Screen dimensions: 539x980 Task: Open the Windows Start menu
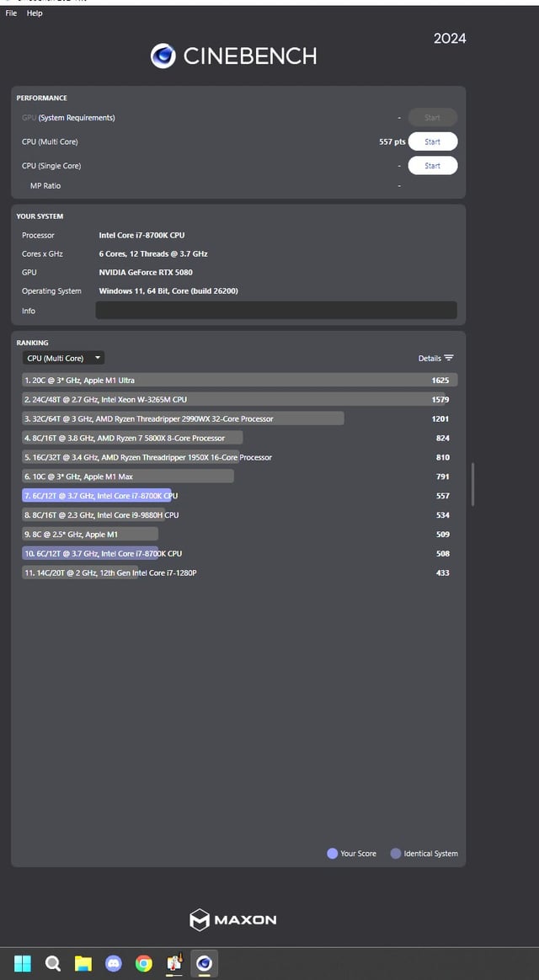coord(23,963)
